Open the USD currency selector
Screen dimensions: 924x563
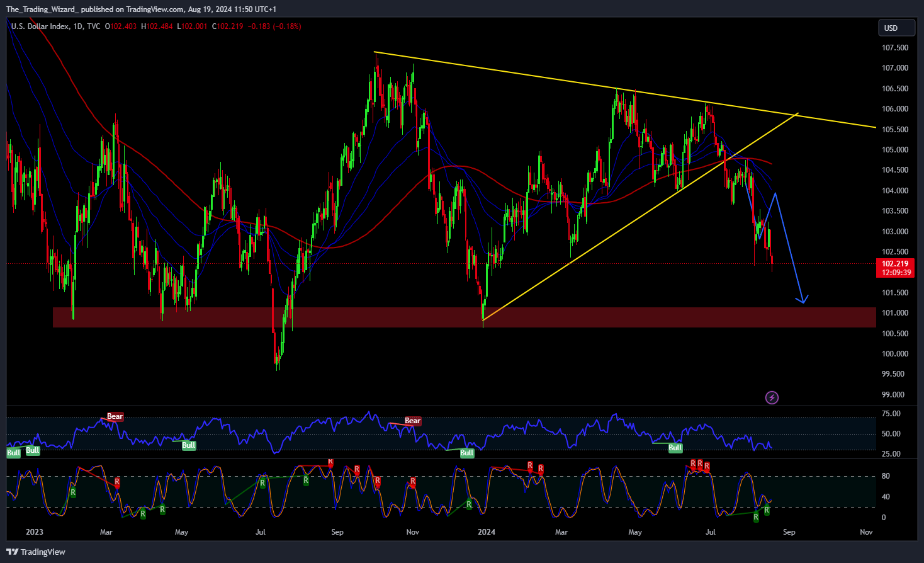(896, 28)
